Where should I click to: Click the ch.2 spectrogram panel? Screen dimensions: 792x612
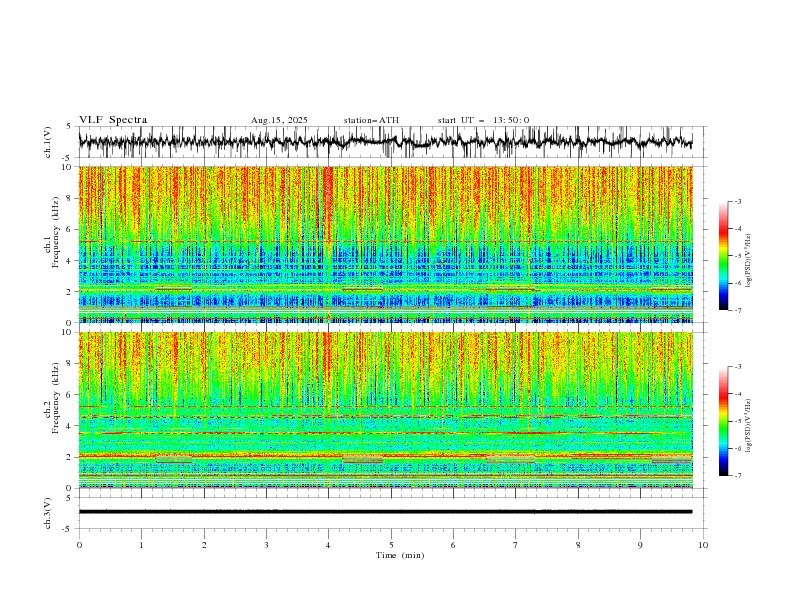click(385, 410)
